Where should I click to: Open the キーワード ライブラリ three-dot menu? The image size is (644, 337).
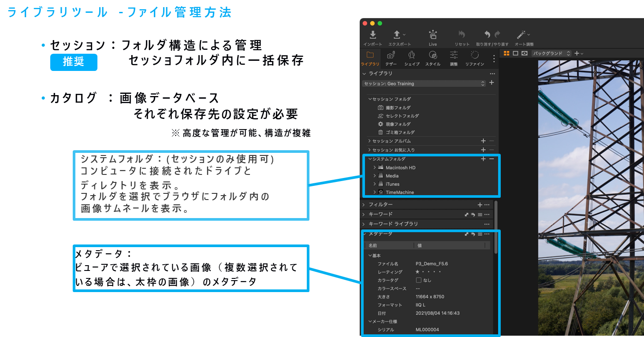coord(487,224)
